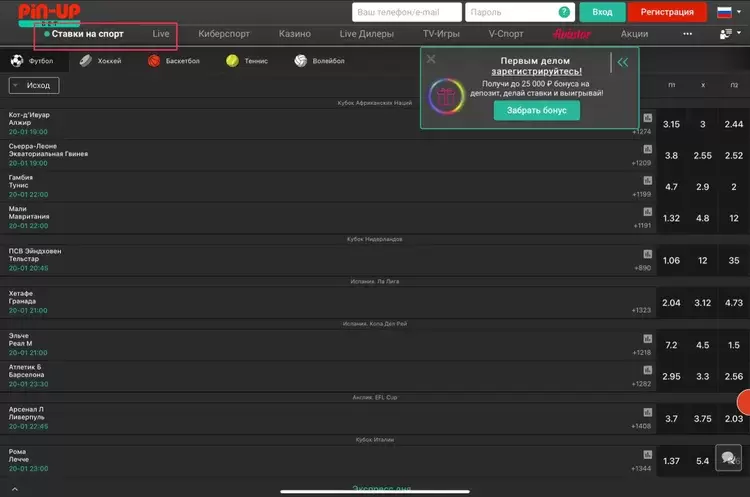Open statistics icon for Атлетик Б vs Барселона
This screenshot has width=750, height=497.
point(648,370)
